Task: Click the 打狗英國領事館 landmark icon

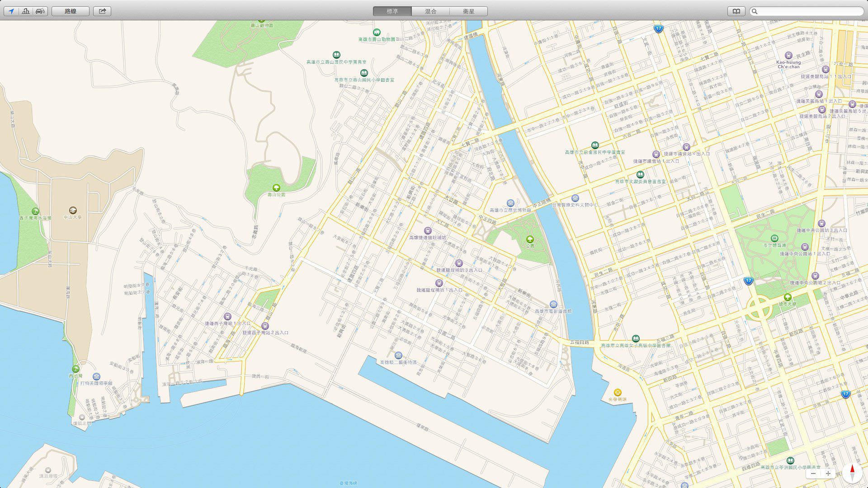Action: click(x=96, y=376)
